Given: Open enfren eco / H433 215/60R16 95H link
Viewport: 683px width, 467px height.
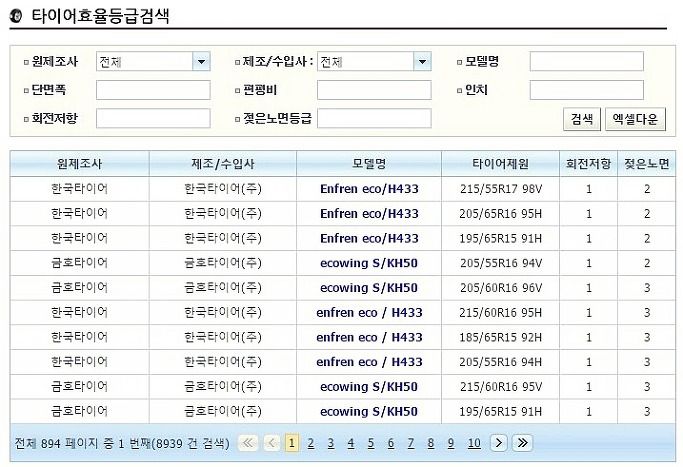Looking at the screenshot, I should (369, 313).
